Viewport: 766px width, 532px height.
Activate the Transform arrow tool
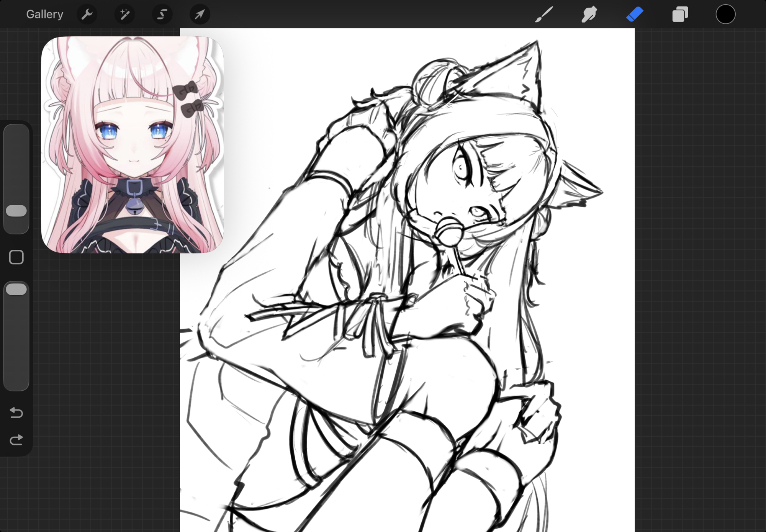[200, 15]
